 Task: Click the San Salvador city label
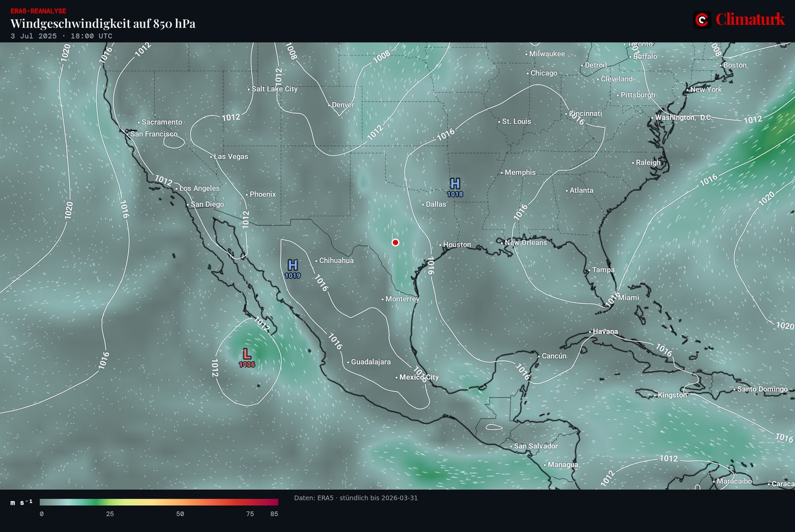536,446
